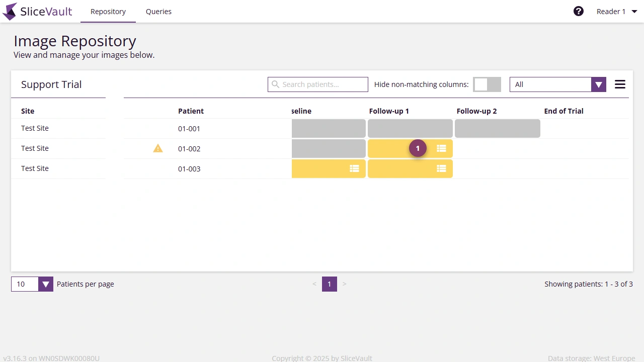Viewport: 644px width, 362px height.
Task: Click page 1 in the pagination
Action: tap(329, 284)
